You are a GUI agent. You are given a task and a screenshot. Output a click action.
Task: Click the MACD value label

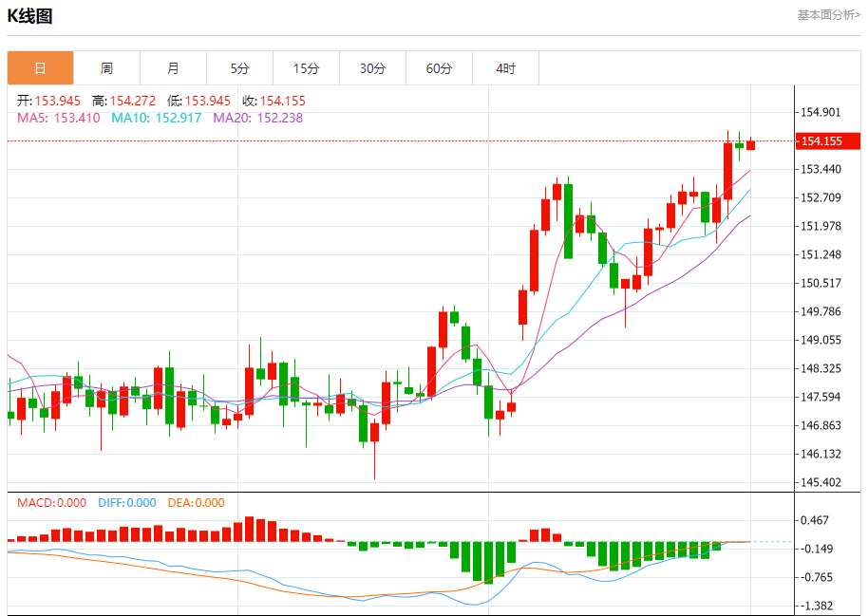click(51, 503)
